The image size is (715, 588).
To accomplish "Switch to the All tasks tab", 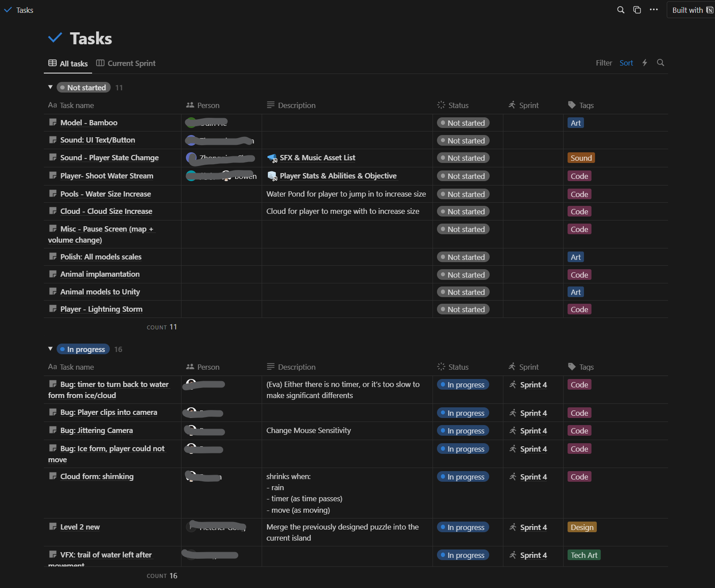I will click(68, 63).
